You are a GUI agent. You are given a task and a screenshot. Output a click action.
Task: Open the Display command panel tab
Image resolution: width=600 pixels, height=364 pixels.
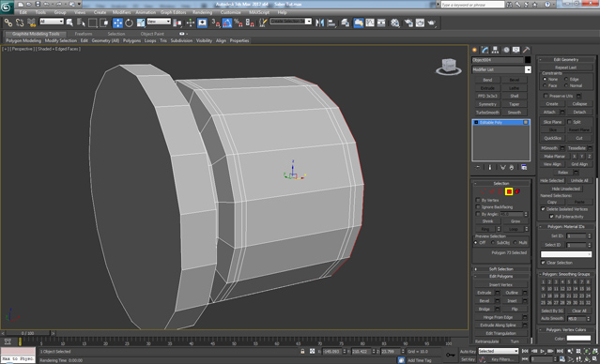pyautogui.click(x=516, y=50)
